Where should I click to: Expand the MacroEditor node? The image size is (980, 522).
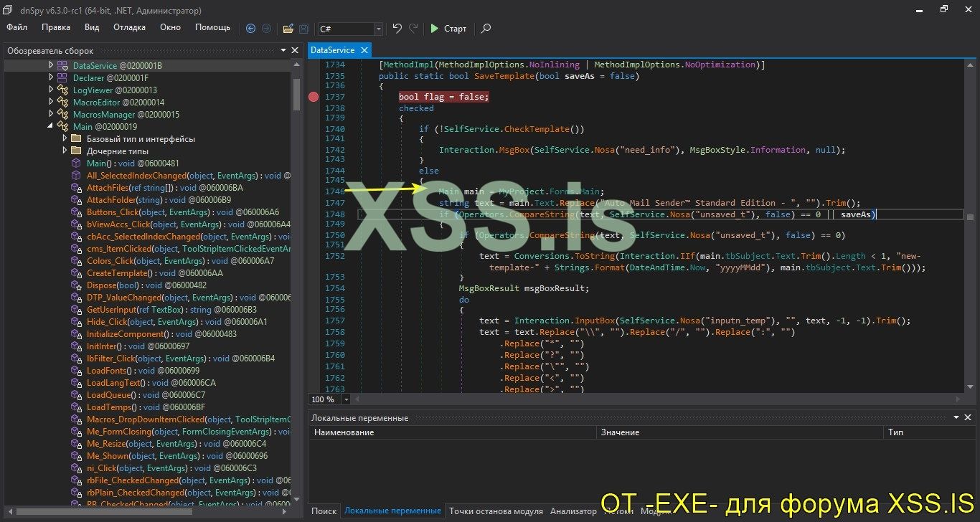[x=51, y=102]
